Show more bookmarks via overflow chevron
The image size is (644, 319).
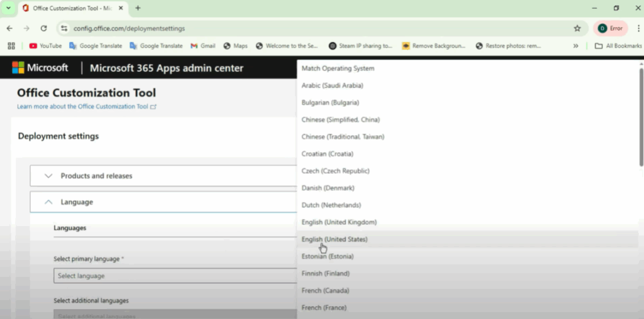pyautogui.click(x=575, y=46)
